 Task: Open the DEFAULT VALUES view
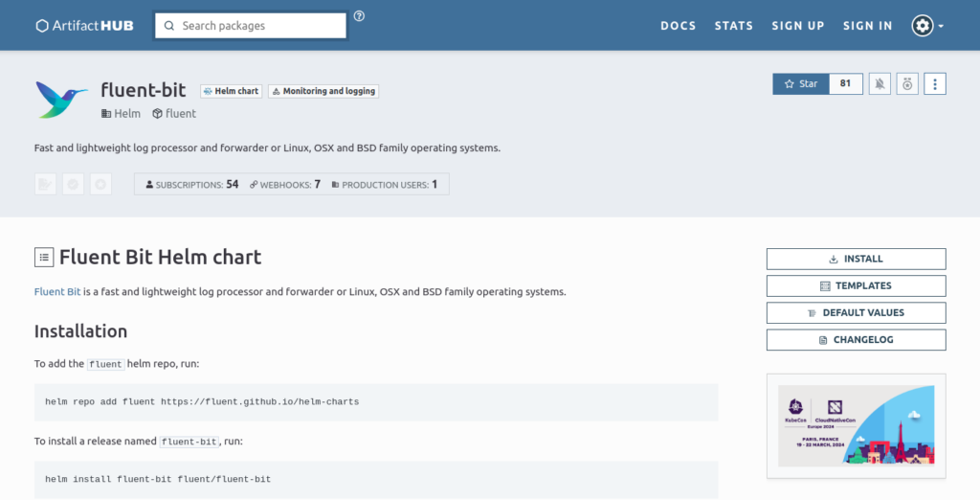pos(856,312)
